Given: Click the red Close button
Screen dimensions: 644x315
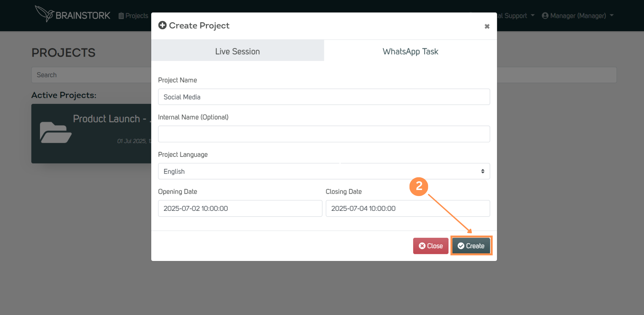Looking at the screenshot, I should [431, 246].
